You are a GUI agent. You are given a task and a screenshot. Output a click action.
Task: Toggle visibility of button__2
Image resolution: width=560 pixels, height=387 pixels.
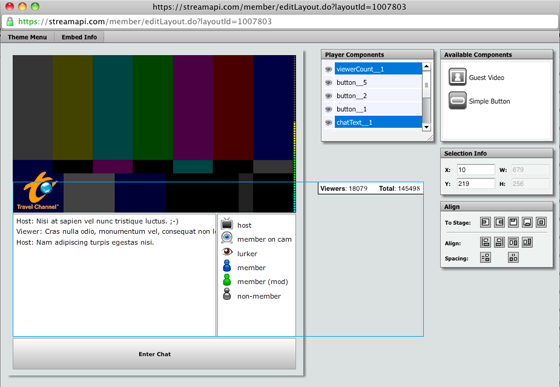click(329, 96)
